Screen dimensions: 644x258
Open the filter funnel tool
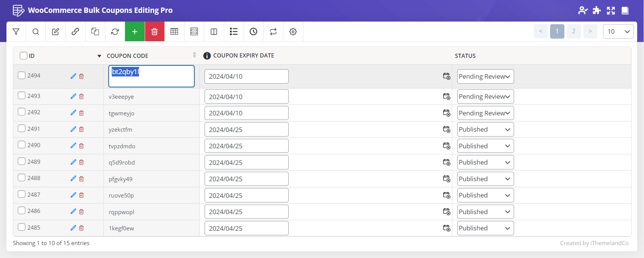[x=16, y=32]
